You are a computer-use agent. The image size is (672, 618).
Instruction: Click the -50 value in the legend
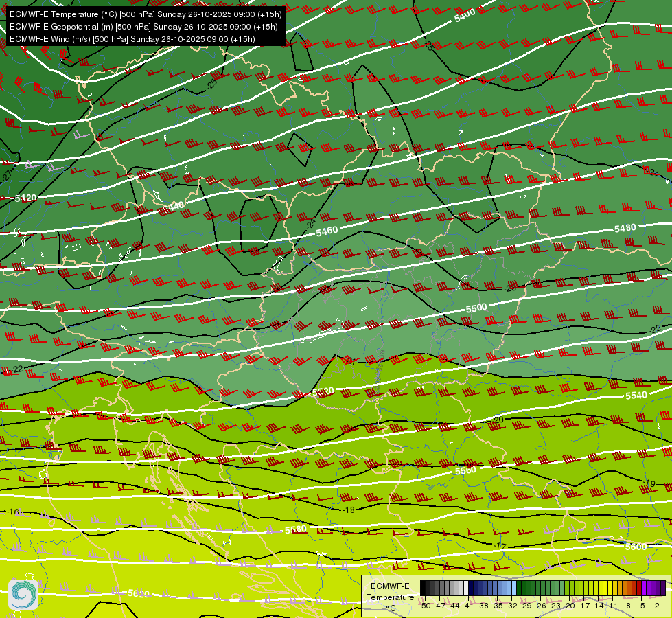click(425, 606)
